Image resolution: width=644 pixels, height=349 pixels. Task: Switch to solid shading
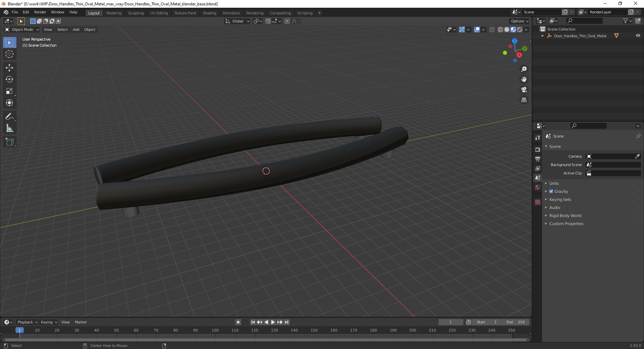point(507,30)
